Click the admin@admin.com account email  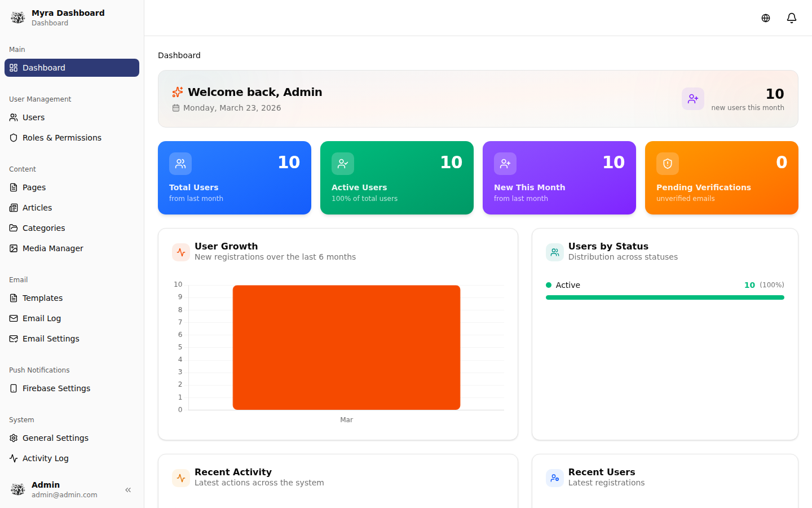click(64, 495)
